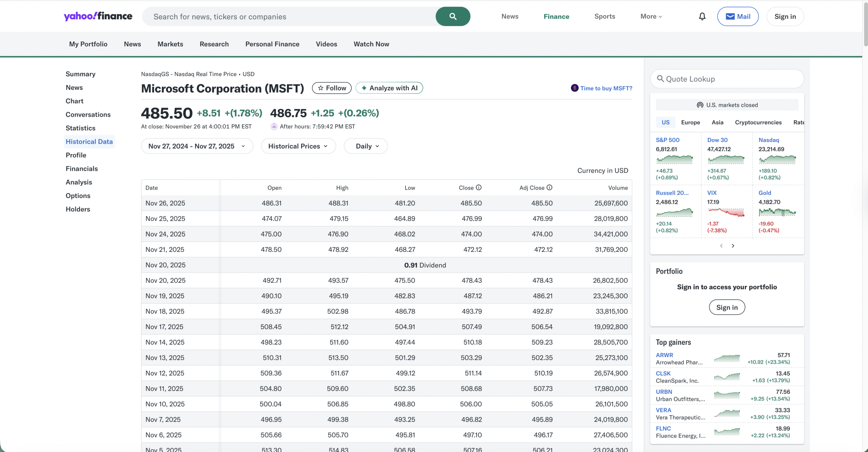Click the green search magnifier button
The width and height of the screenshot is (868, 452).
point(453,16)
